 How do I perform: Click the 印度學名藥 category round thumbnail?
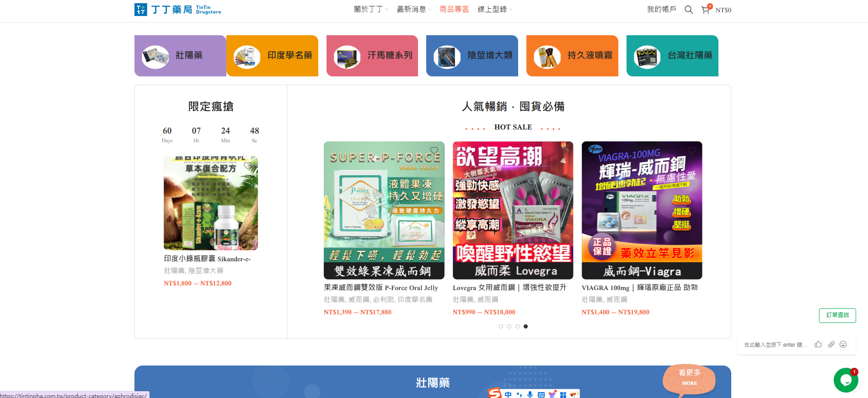247,57
